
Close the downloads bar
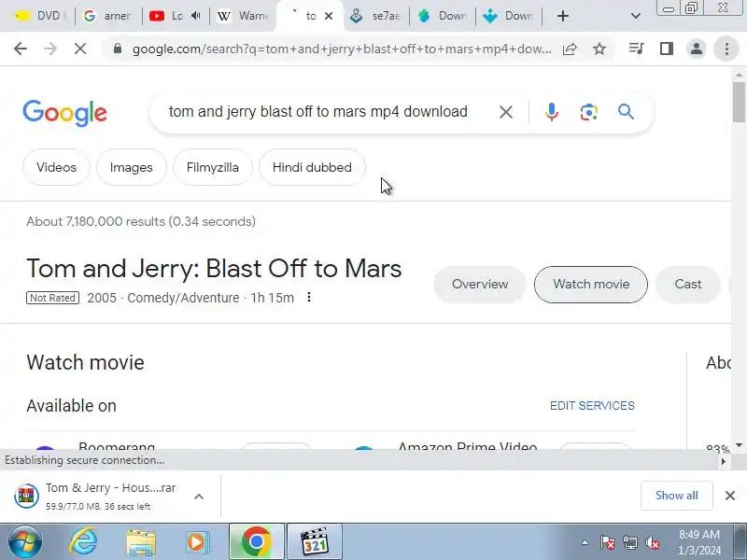[730, 496]
